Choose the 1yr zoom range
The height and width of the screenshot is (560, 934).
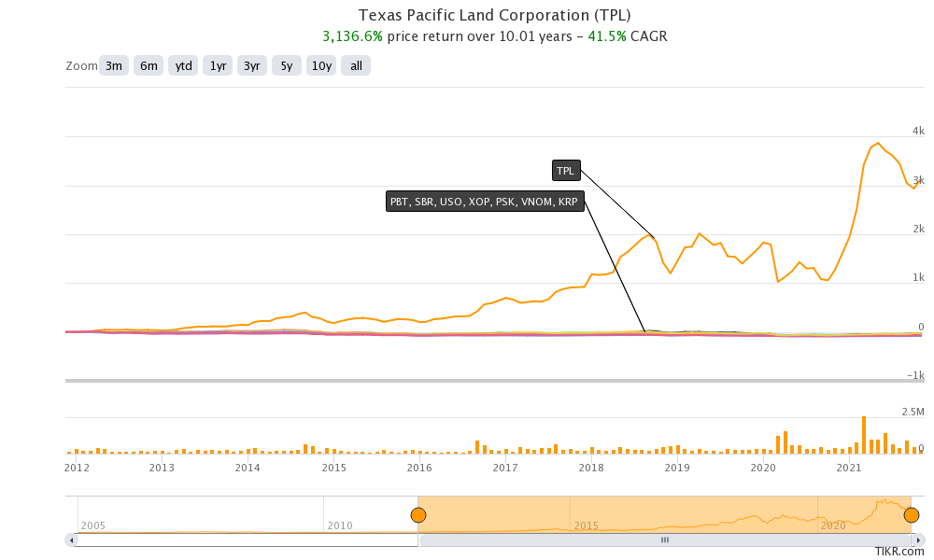pos(218,65)
